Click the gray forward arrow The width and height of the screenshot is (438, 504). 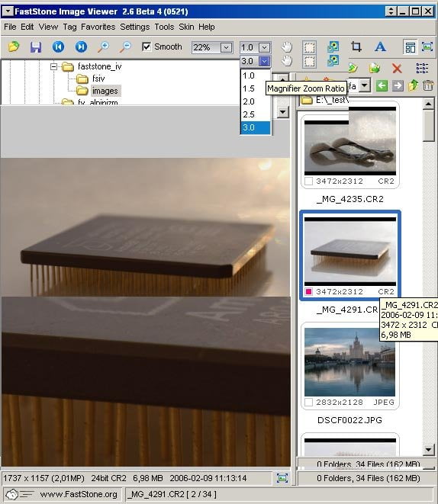point(398,85)
